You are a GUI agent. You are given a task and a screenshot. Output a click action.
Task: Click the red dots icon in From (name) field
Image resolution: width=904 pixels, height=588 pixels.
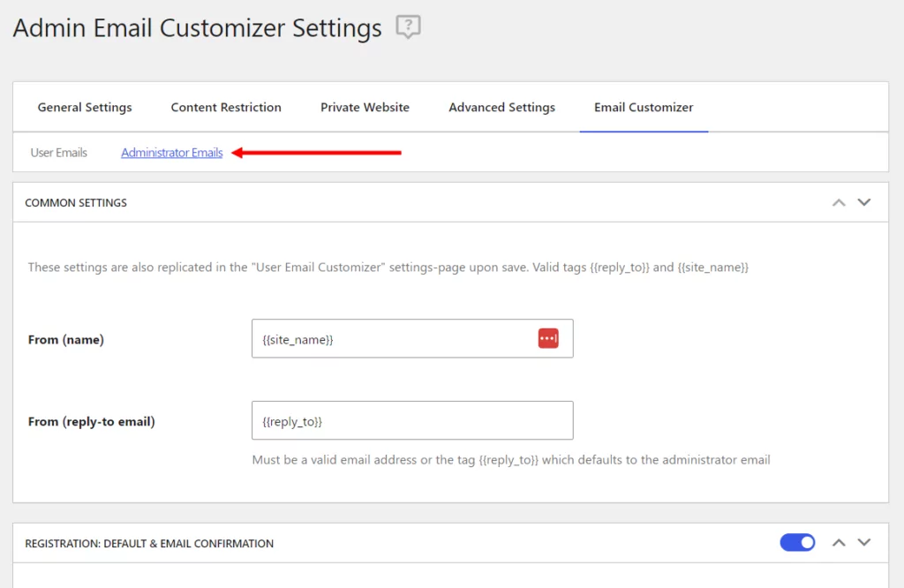click(x=548, y=338)
